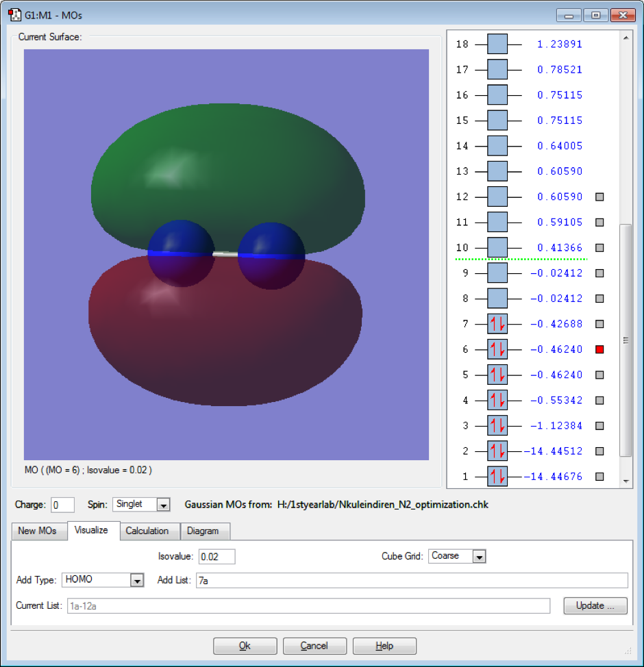Select orbital 7 paired-electron box

497,324
